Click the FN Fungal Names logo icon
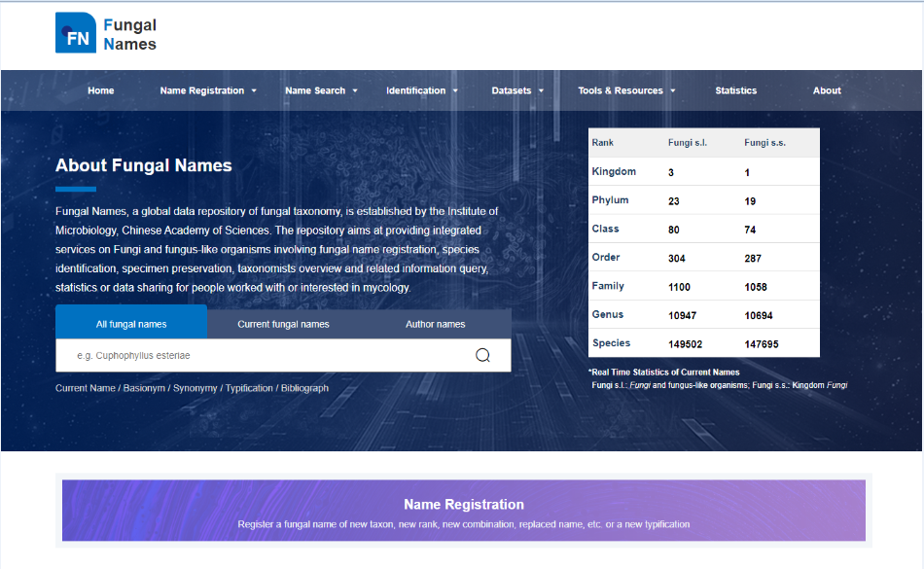 point(76,33)
